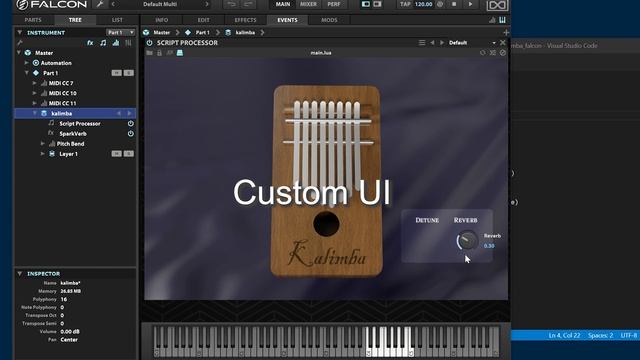Collapse the Master tree node
This screenshot has height=360, width=640.
19,53
